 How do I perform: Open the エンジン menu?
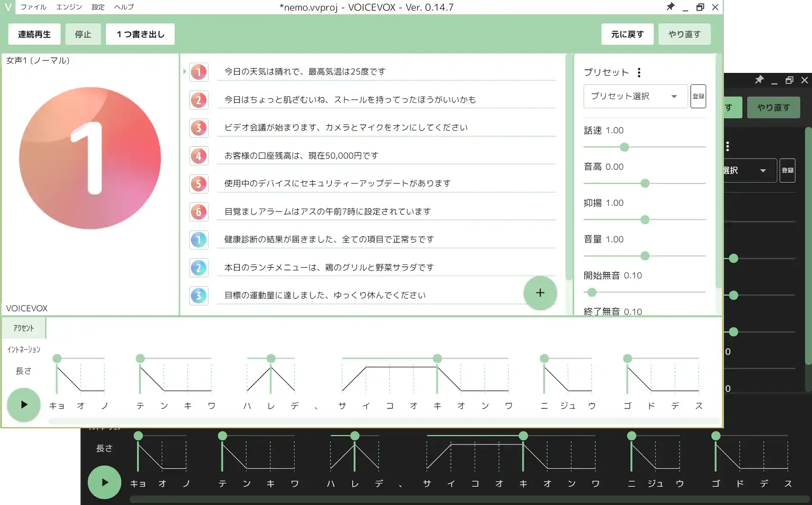(69, 7)
